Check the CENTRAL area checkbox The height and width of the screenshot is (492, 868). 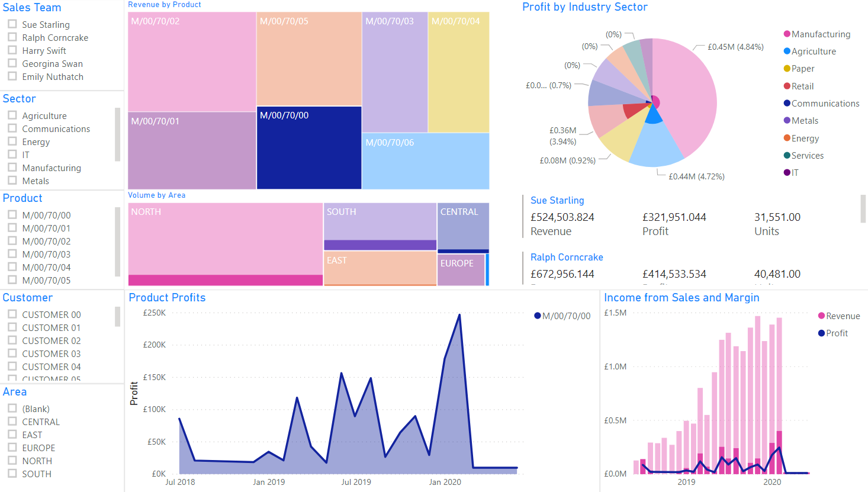point(12,422)
